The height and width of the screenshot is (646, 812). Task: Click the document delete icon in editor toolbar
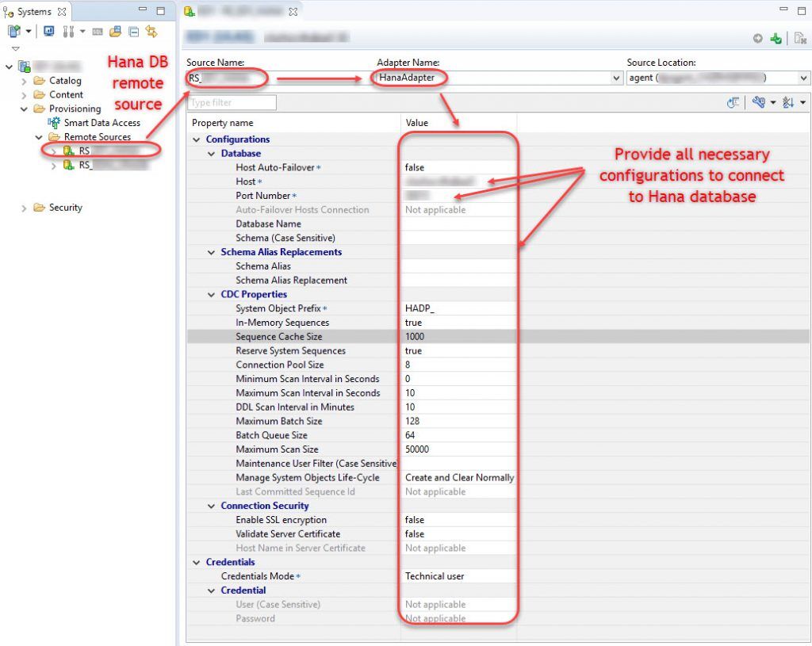(x=800, y=38)
